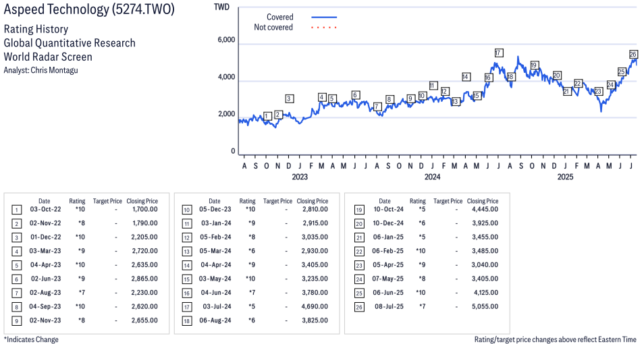The width and height of the screenshot is (644, 344).
Task: Click the 2023 year label on x-axis
Action: coord(300,177)
